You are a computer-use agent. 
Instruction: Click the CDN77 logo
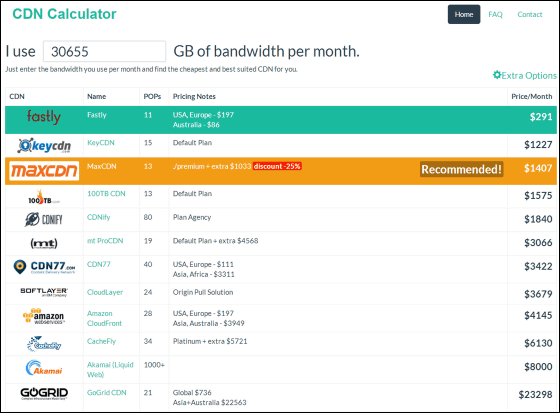44,267
